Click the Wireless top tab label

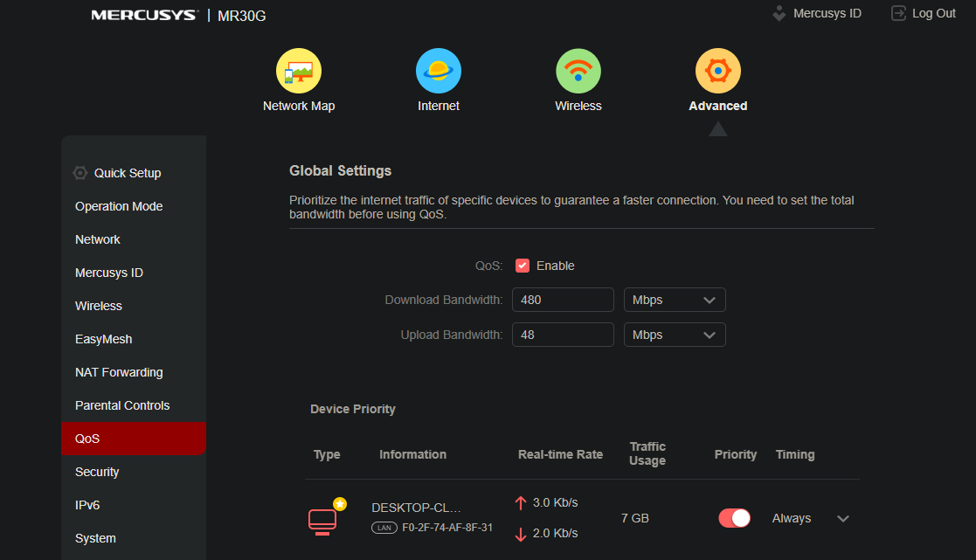(578, 106)
